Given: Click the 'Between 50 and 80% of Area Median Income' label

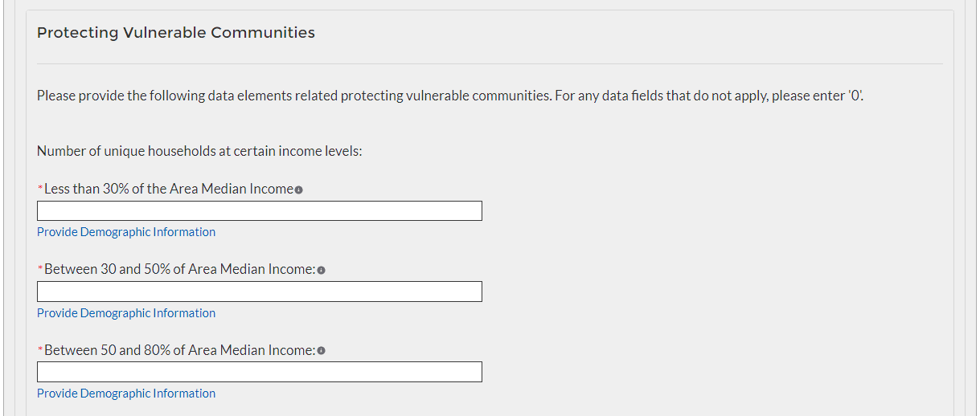Looking at the screenshot, I should 179,350.
